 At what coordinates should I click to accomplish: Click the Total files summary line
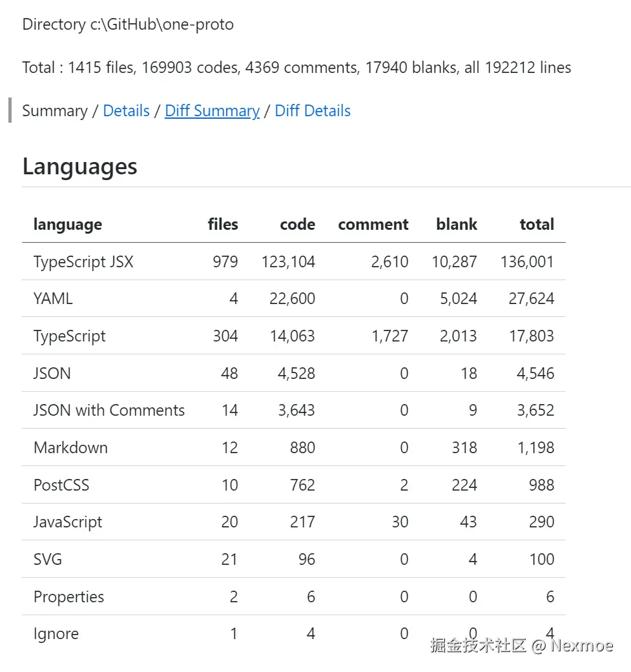click(296, 68)
